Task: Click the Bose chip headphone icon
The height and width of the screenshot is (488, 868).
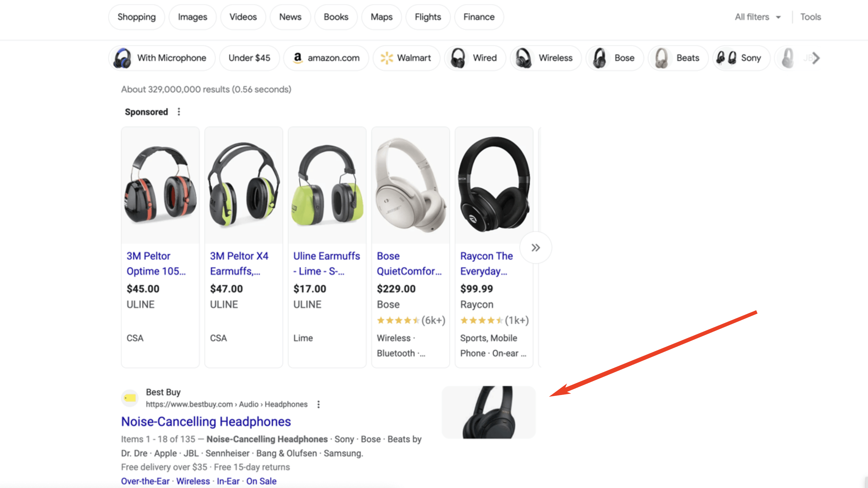Action: 600,58
